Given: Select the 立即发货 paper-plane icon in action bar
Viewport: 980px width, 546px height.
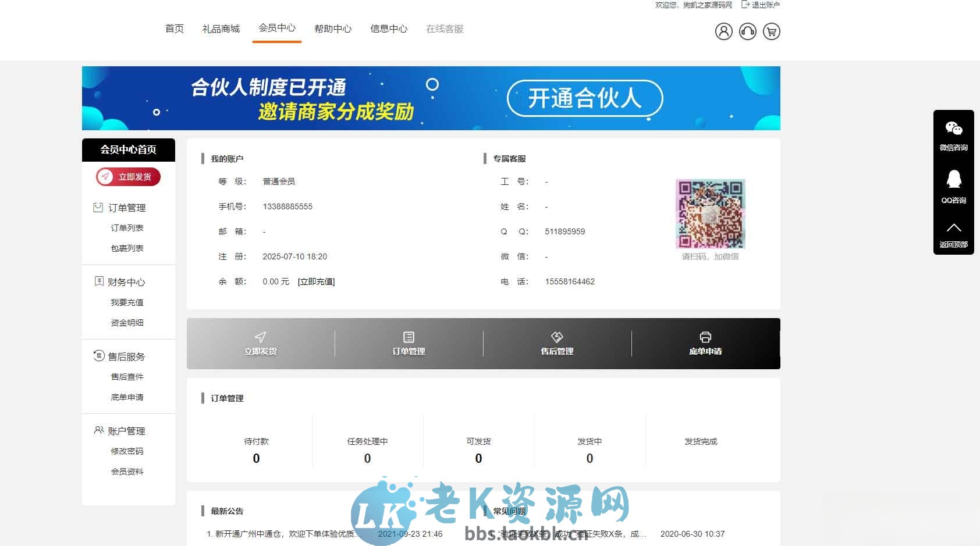Looking at the screenshot, I should [260, 337].
